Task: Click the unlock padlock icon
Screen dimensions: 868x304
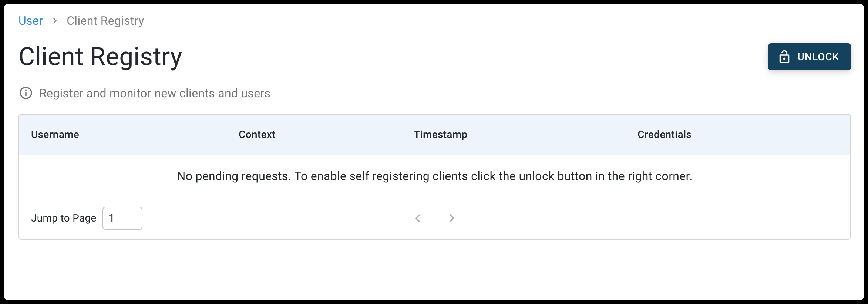Action: pyautogui.click(x=785, y=57)
